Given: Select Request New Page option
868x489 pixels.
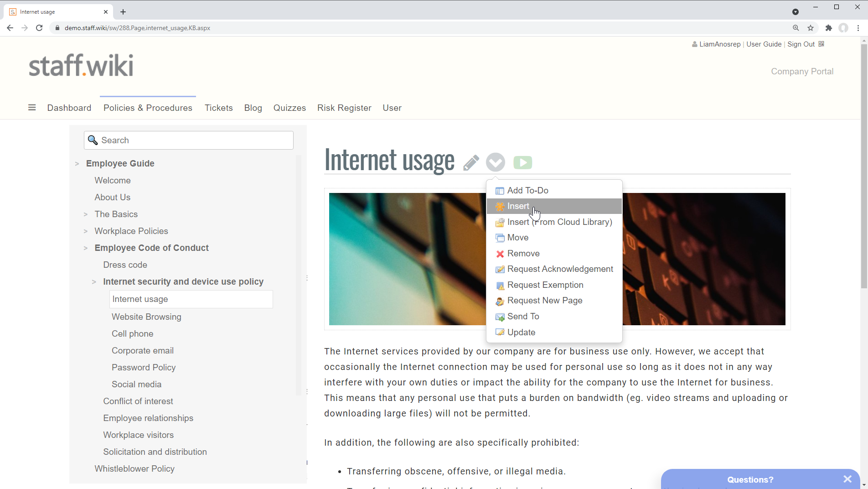Looking at the screenshot, I should coord(554,301).
